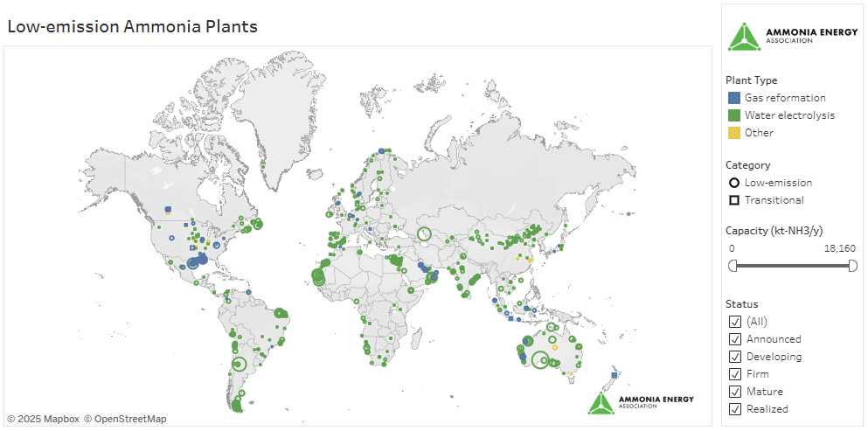868x431 pixels.
Task: Click the 'Low-emission Ammonia Plants' title
Action: (132, 26)
